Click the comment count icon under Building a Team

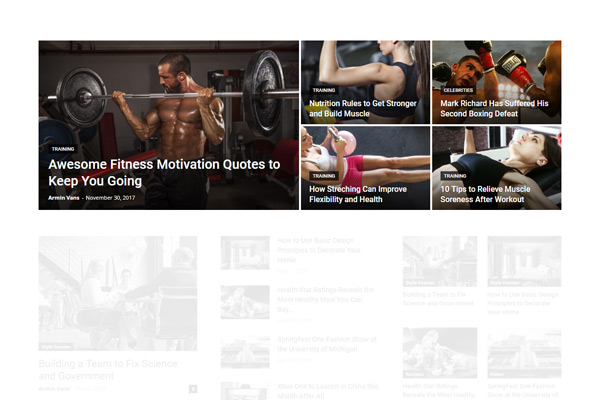click(x=193, y=389)
